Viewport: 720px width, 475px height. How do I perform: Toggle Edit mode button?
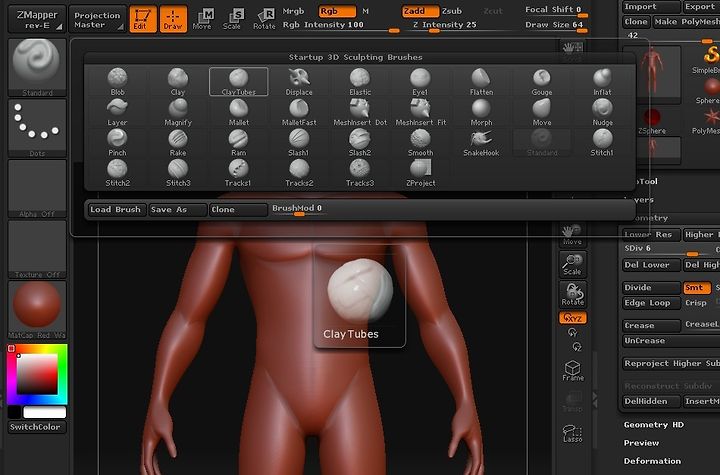click(x=143, y=19)
